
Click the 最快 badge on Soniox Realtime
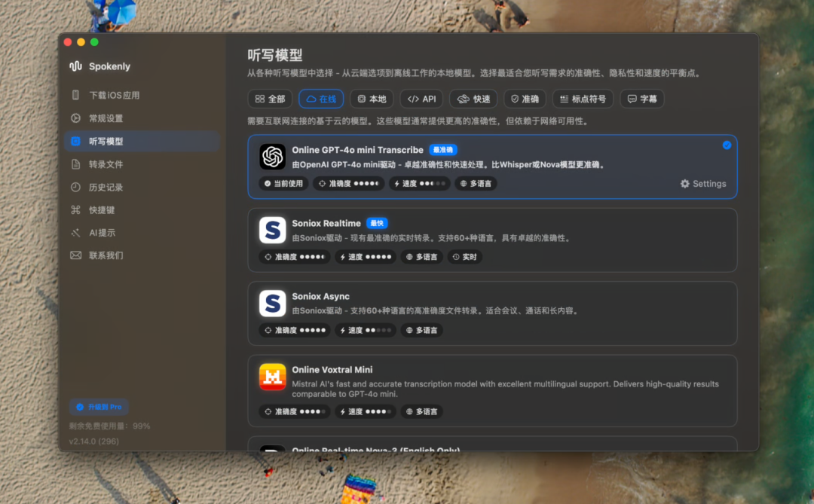(x=377, y=223)
